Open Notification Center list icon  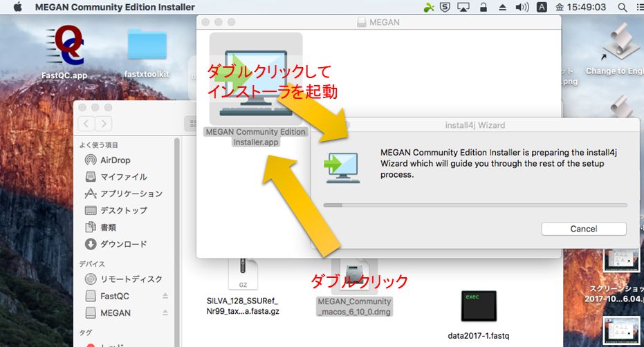(639, 8)
